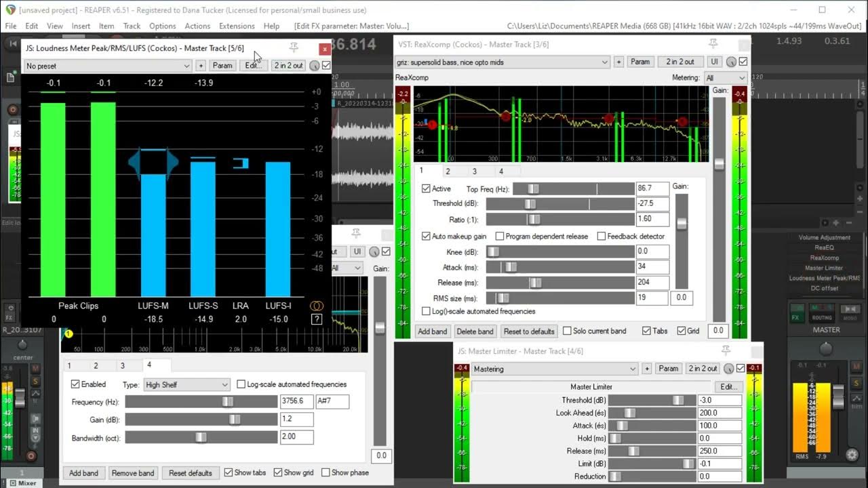Open Master Limiter Mastering preset dropdown
Image resolution: width=868 pixels, height=488 pixels.
tap(555, 369)
